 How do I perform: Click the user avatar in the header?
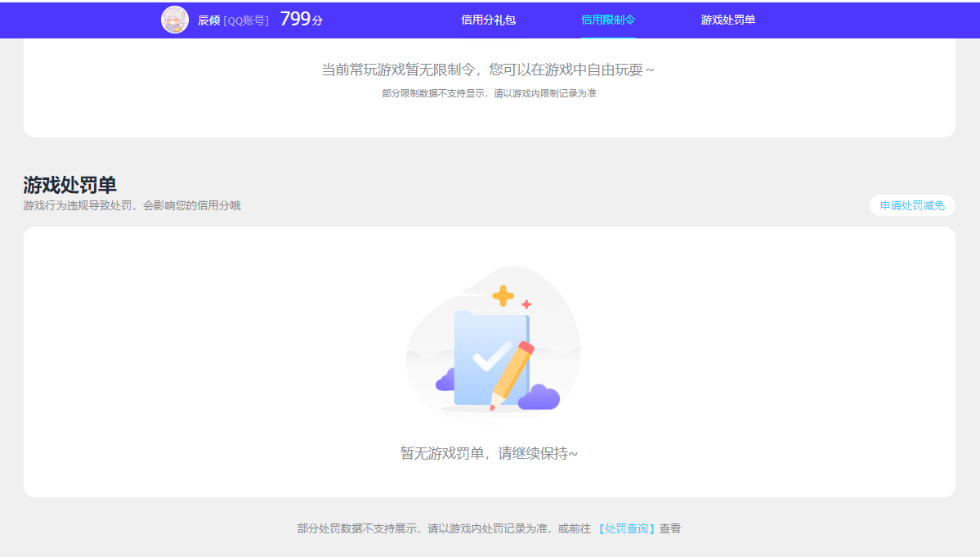pos(176,19)
